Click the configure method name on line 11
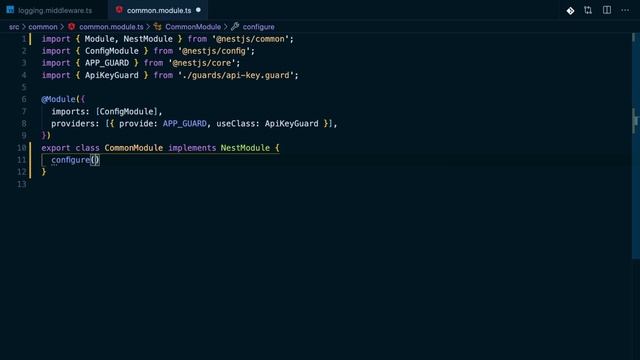 (70, 160)
